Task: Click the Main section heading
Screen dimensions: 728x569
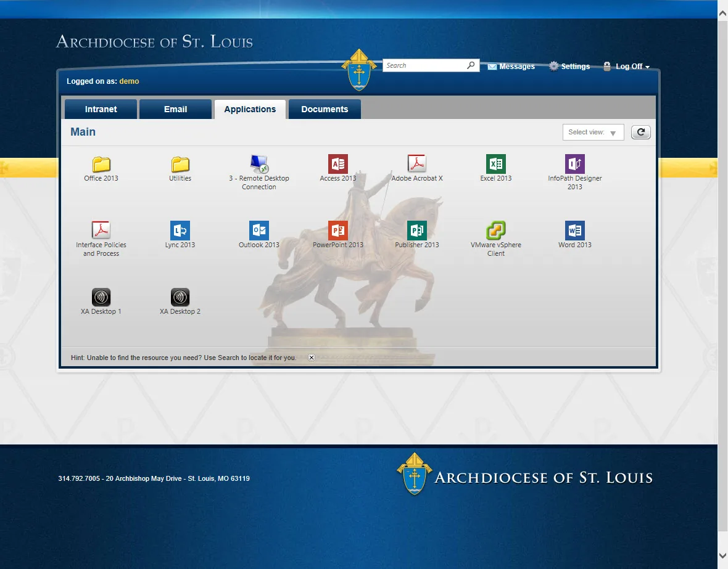Action: (83, 132)
